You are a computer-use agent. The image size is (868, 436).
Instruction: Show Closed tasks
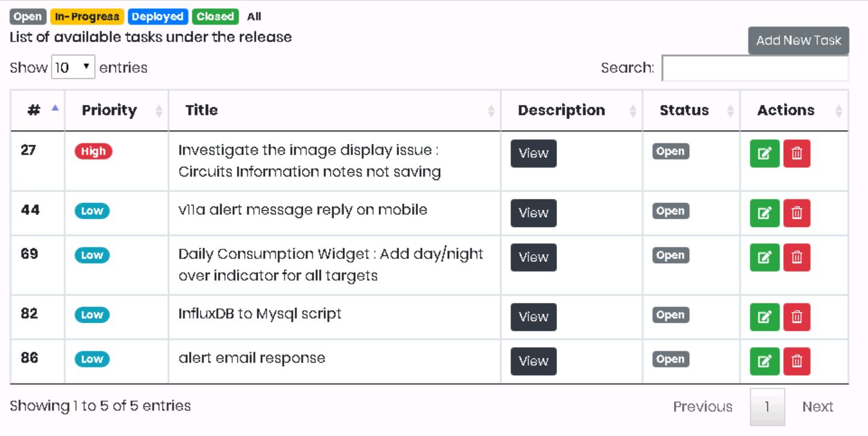[x=215, y=17]
